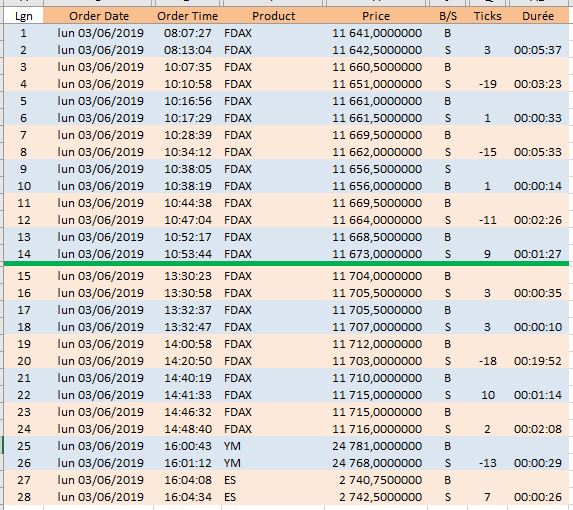Click duration 00:05:33

pos(538,152)
